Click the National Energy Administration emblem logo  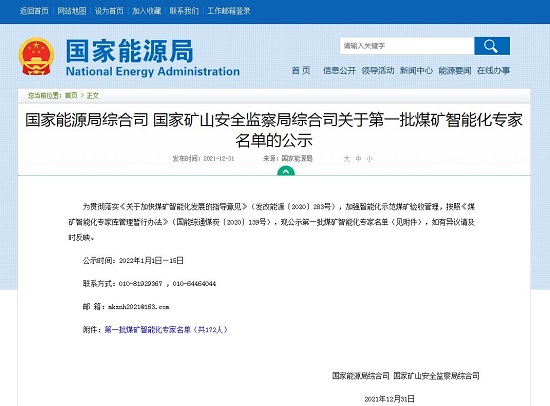[x=36, y=56]
